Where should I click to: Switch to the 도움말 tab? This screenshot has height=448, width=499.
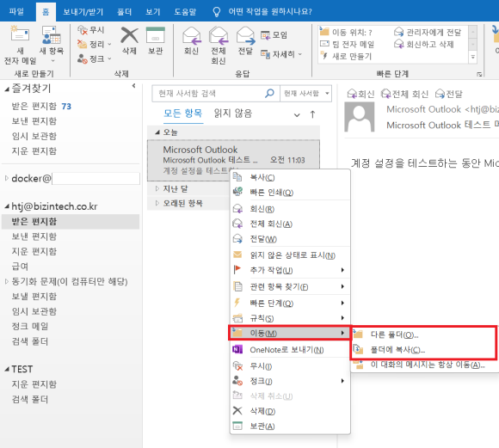click(185, 12)
